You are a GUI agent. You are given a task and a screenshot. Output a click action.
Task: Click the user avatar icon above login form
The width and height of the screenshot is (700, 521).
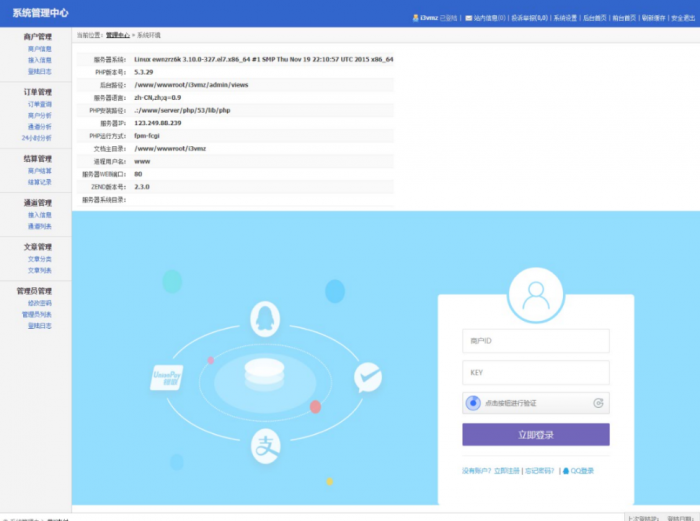pyautogui.click(x=536, y=295)
